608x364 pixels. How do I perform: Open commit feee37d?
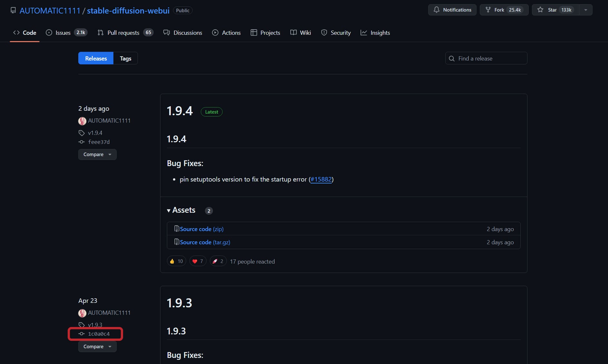point(99,142)
